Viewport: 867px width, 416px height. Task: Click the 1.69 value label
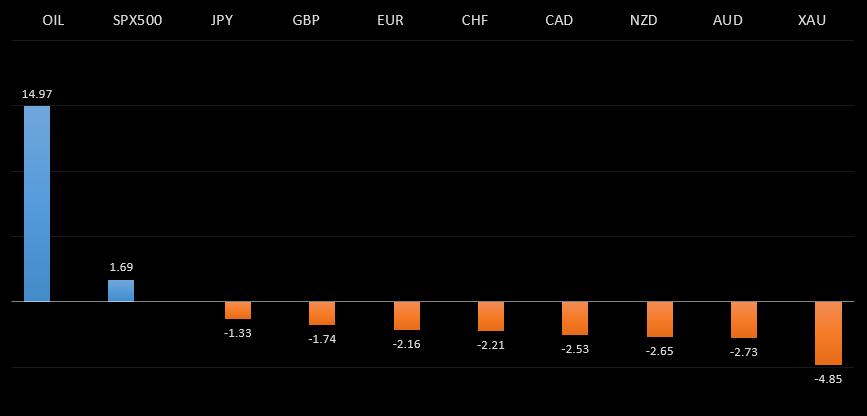(x=121, y=267)
